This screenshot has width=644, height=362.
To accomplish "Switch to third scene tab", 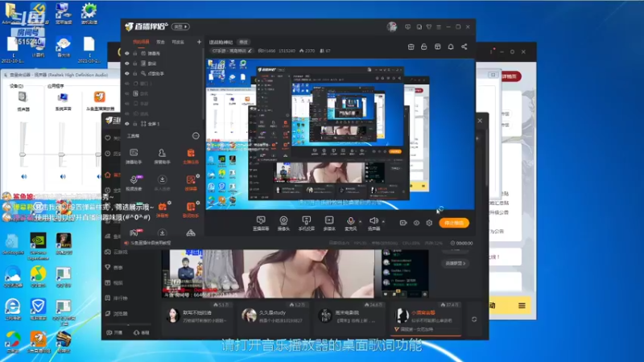I will click(178, 42).
